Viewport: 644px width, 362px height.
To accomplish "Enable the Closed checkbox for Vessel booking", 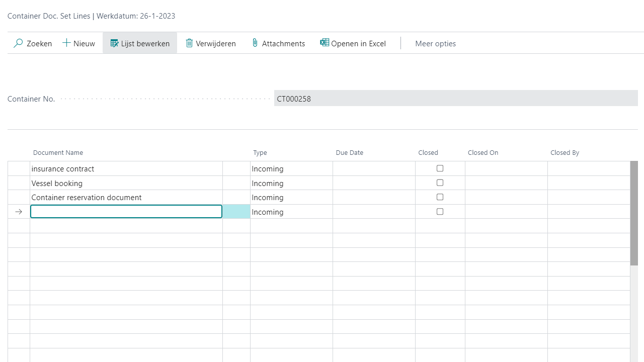I will click(x=440, y=183).
